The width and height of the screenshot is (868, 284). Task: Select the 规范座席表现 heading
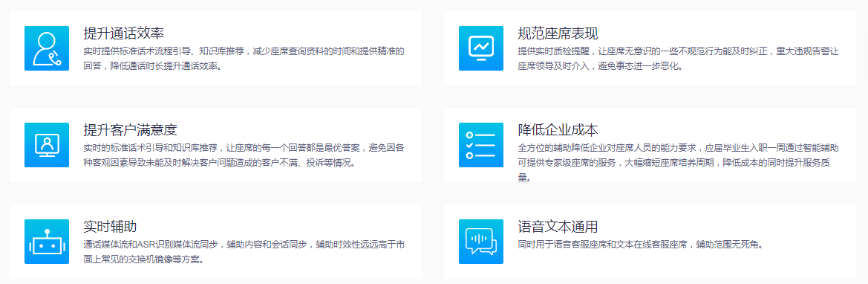coord(558,33)
